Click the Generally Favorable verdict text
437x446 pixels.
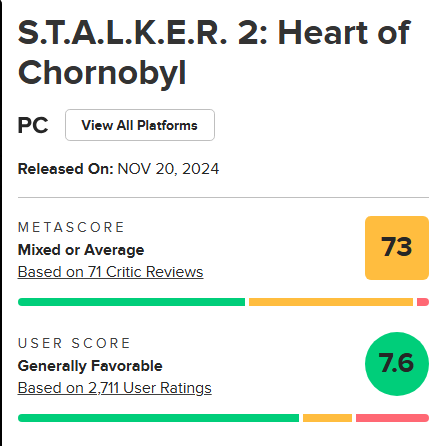pos(90,366)
